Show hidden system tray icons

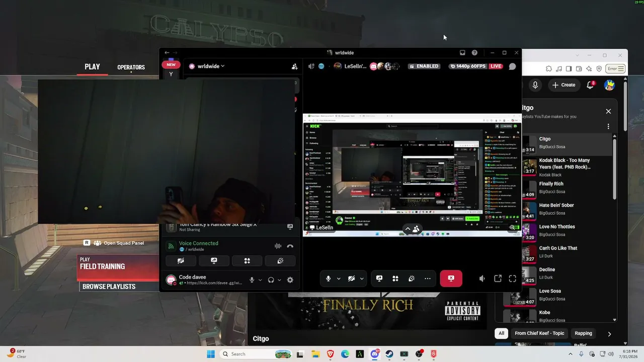(571, 354)
